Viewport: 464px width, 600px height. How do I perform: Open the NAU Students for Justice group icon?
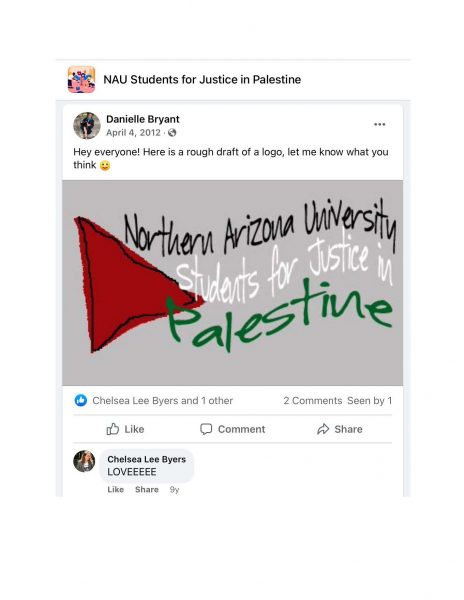coord(81,79)
